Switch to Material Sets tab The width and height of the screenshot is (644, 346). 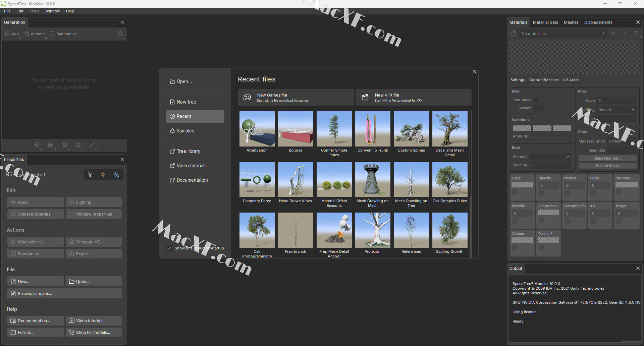click(545, 22)
